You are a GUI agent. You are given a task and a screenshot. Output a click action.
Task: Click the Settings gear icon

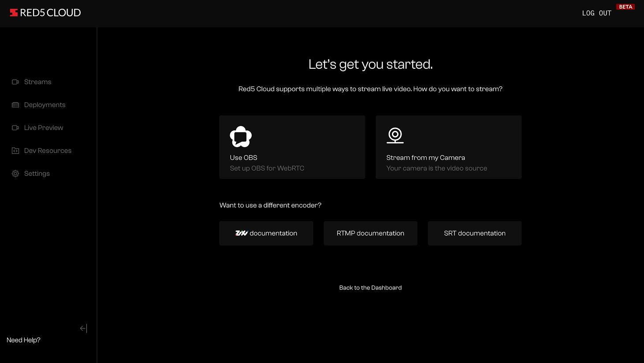[15, 174]
